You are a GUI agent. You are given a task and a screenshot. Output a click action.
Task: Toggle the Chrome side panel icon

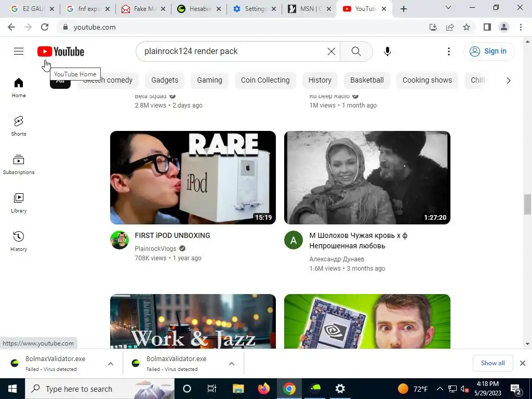[487, 27]
